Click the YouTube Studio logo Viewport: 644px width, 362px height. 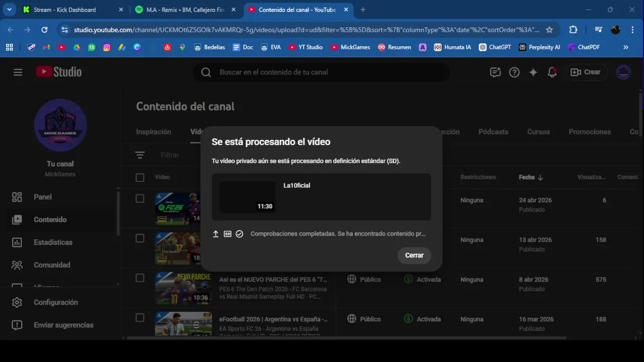pyautogui.click(x=59, y=72)
